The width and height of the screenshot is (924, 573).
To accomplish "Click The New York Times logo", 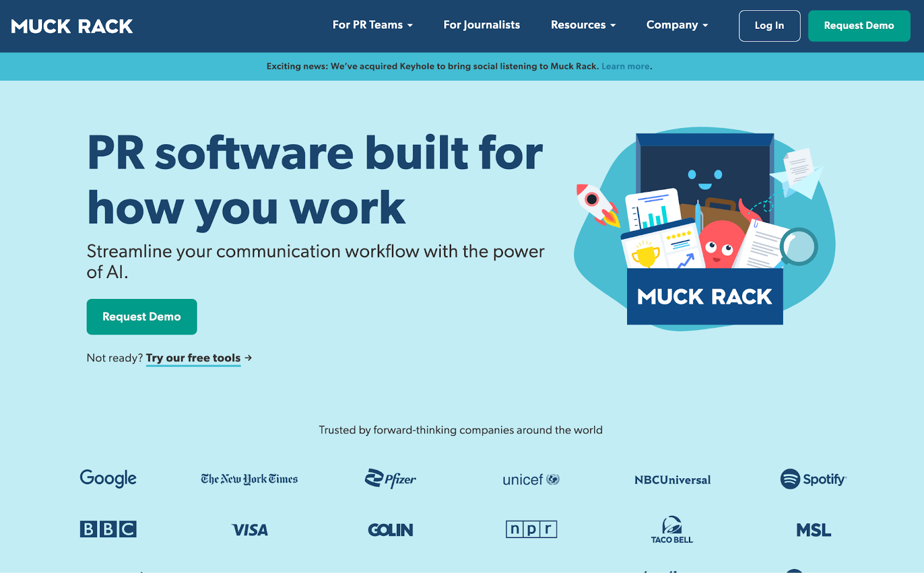I will pos(249,479).
